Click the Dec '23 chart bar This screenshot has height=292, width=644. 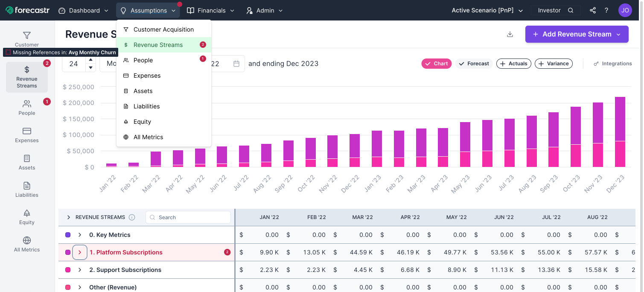pos(620,132)
